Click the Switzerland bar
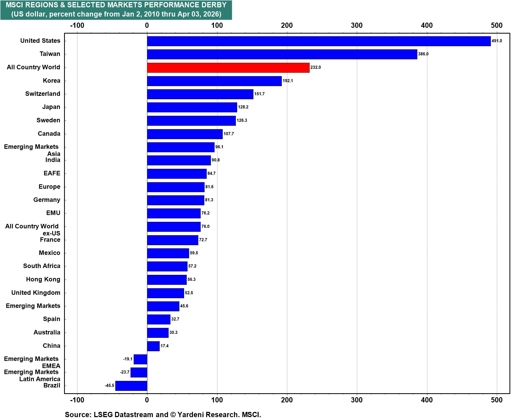 coord(200,94)
